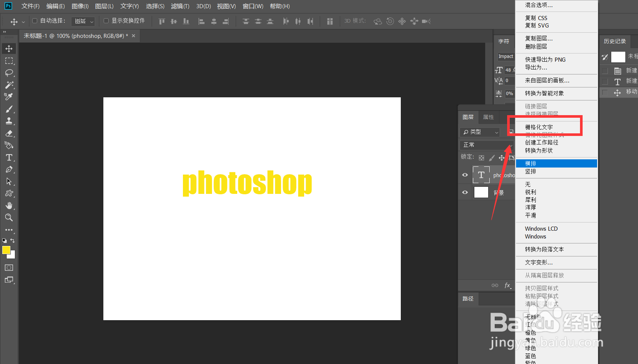Select the Eyedropper tool

point(9,97)
